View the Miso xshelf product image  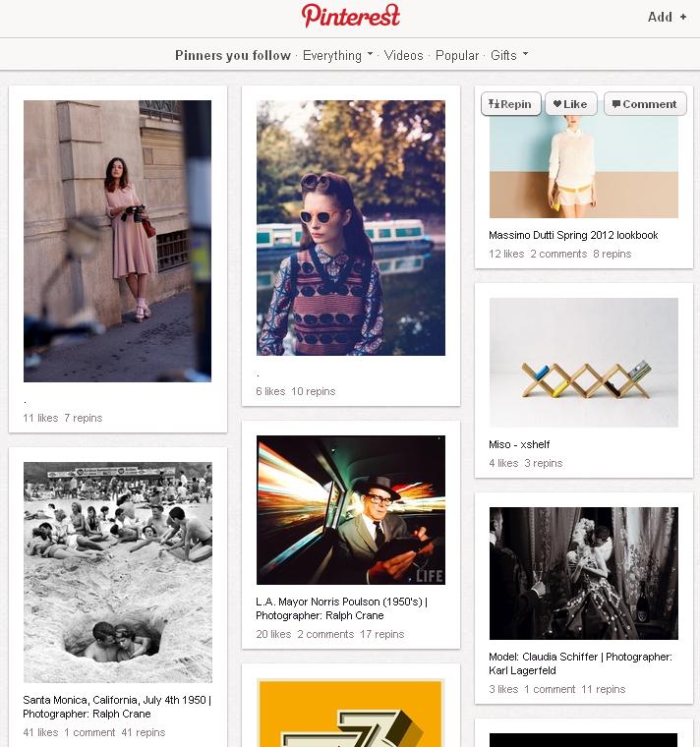pyautogui.click(x=583, y=363)
